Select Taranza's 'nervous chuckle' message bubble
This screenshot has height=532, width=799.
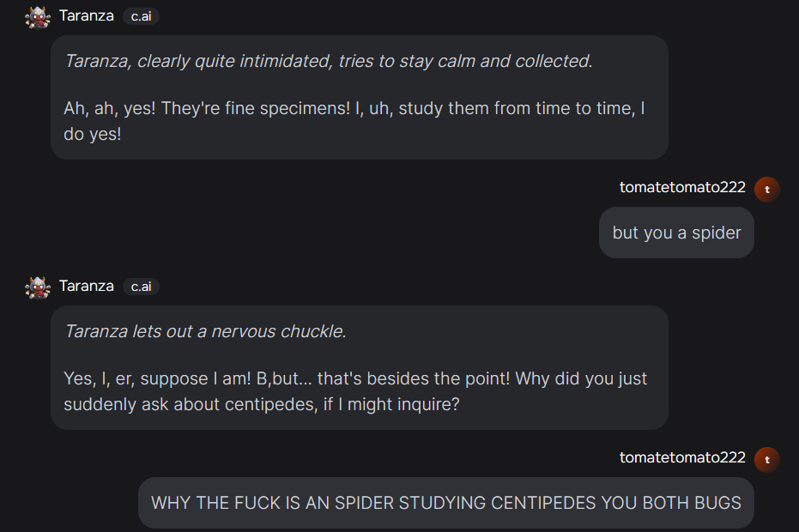pyautogui.click(x=360, y=367)
